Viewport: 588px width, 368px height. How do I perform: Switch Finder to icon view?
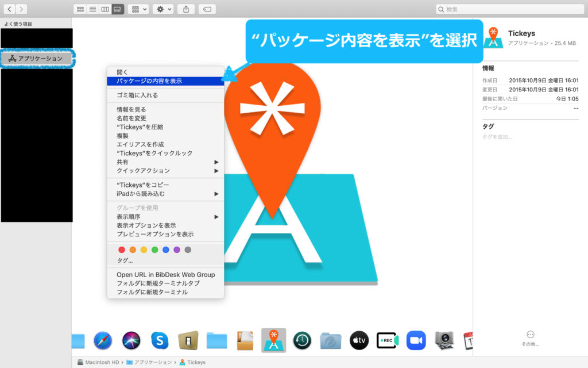pyautogui.click(x=80, y=9)
